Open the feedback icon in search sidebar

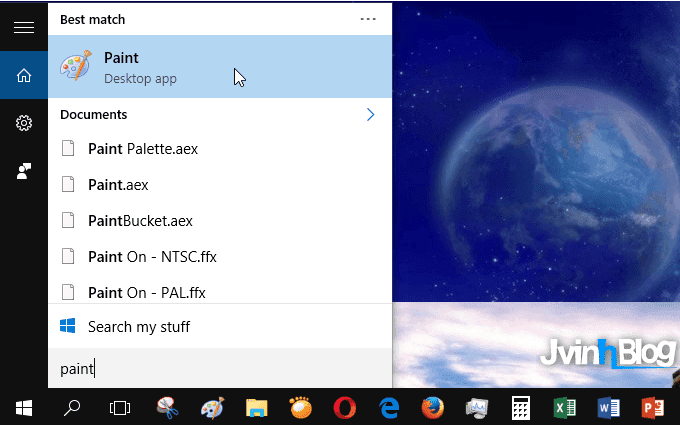click(x=24, y=171)
